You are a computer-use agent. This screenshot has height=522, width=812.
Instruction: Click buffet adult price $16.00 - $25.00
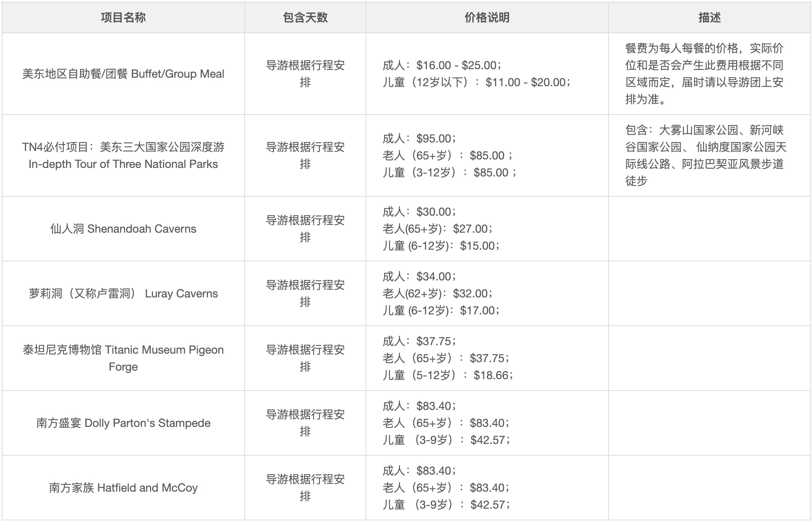(x=442, y=65)
